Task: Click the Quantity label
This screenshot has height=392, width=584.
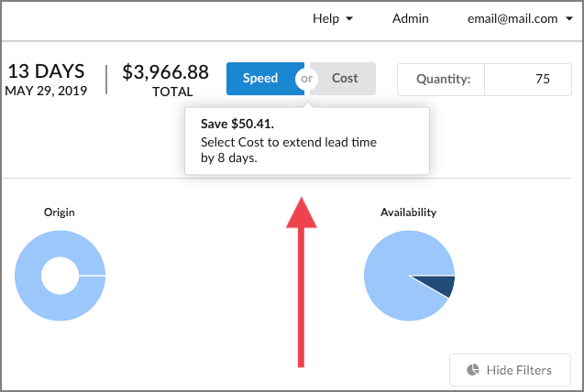Action: 443,80
